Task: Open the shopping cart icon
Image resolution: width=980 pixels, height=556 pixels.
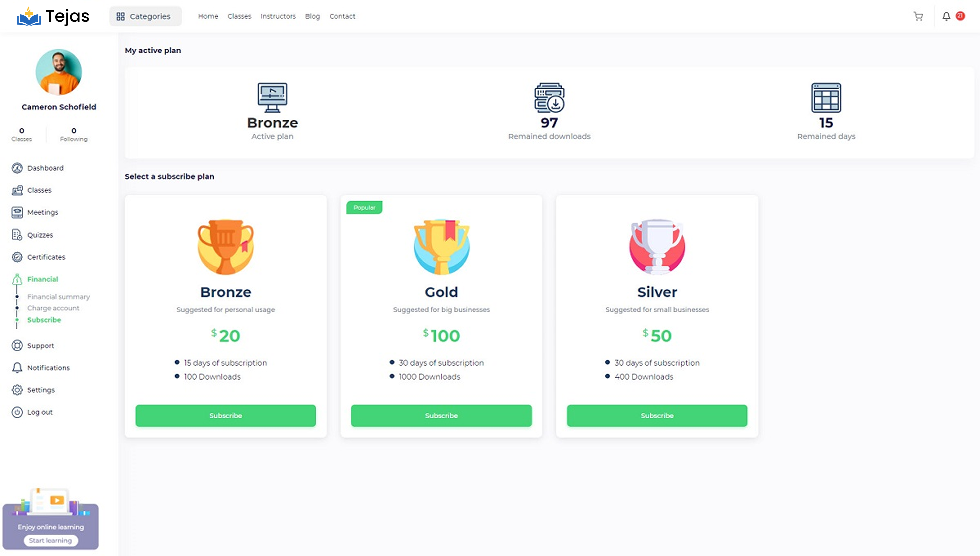Action: [918, 16]
